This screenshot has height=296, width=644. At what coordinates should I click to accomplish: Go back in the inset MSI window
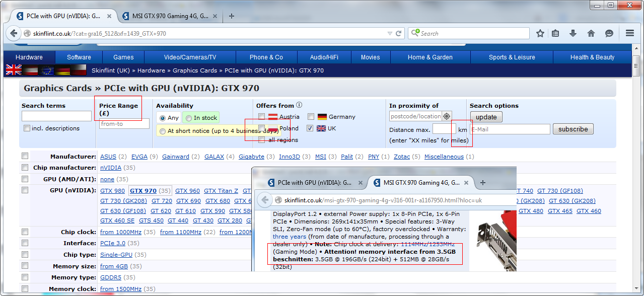click(x=265, y=200)
